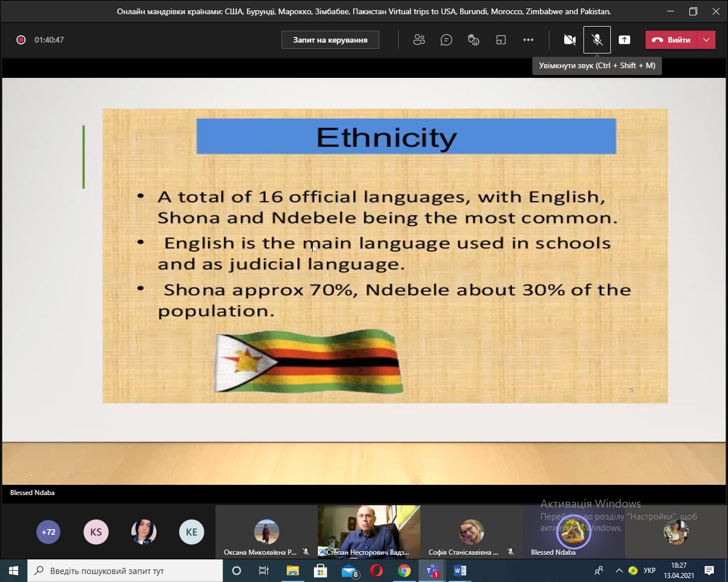This screenshot has width=728, height=582.
Task: Open the three-dot more actions menu
Action: pyautogui.click(x=528, y=40)
